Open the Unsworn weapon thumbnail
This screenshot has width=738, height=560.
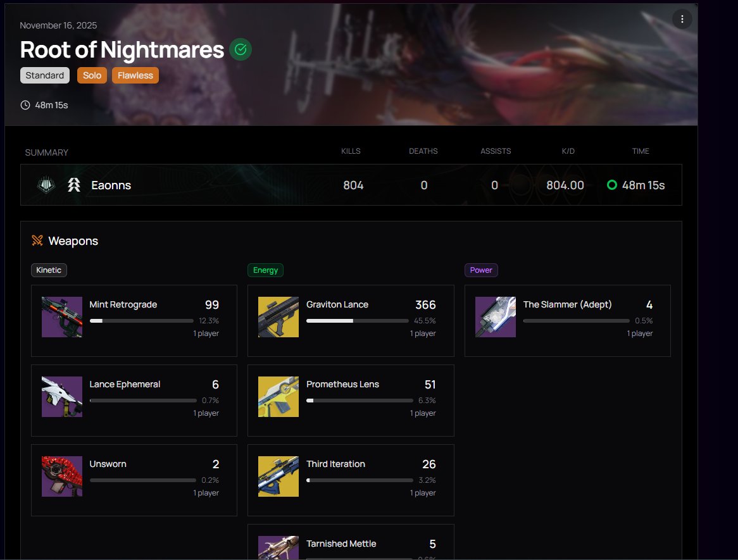(x=61, y=476)
